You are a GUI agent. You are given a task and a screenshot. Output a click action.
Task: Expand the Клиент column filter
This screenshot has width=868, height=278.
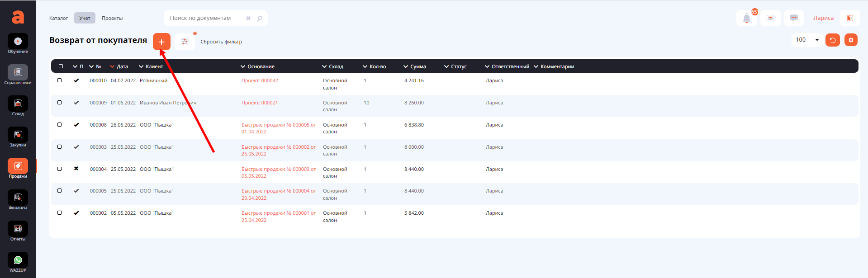141,66
